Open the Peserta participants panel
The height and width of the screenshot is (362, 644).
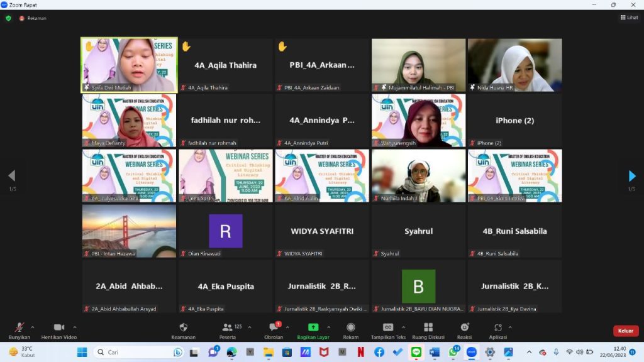click(228, 327)
